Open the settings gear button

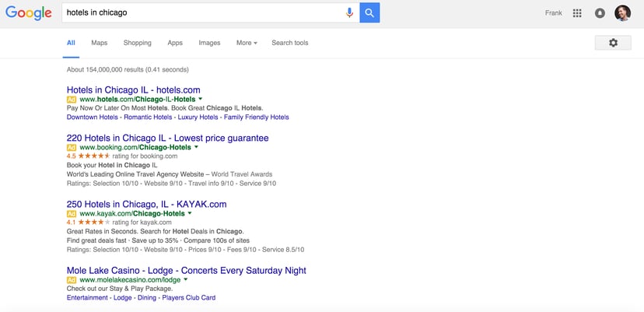(613, 43)
